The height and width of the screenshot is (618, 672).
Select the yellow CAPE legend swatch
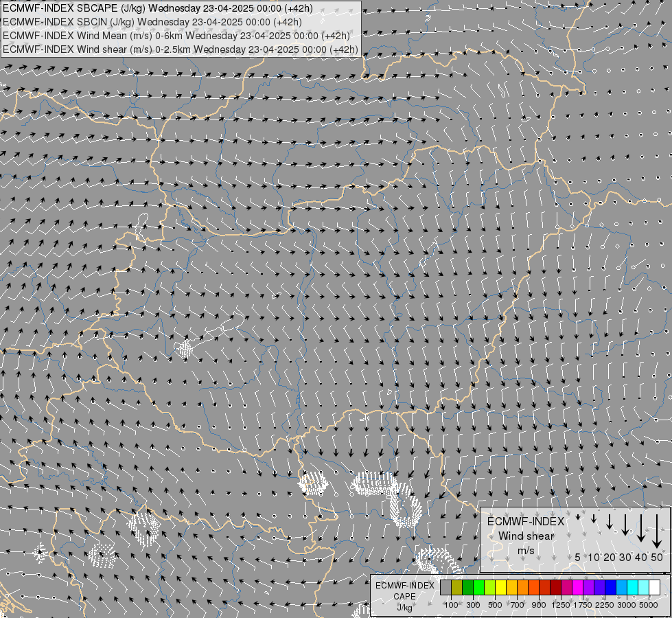(500, 587)
